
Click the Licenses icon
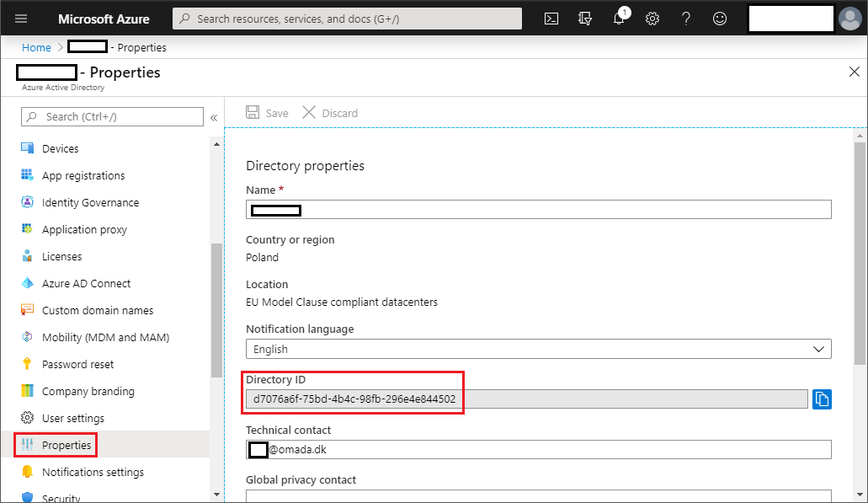pos(27,256)
